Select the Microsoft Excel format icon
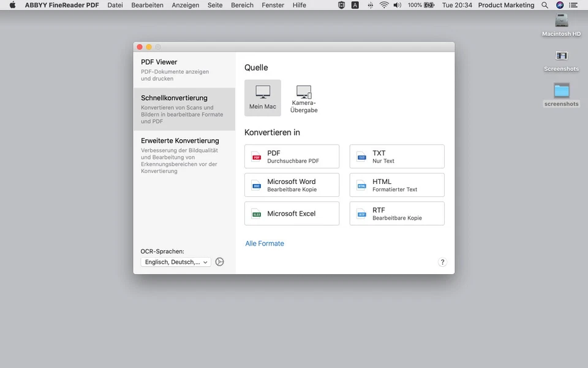Viewport: 588px width, 368px height. (255, 213)
